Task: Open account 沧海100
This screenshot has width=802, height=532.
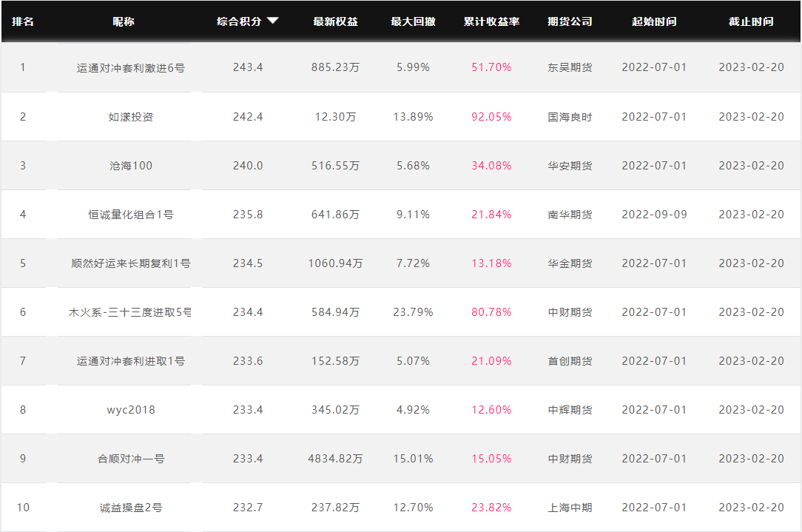Action: pyautogui.click(x=131, y=166)
